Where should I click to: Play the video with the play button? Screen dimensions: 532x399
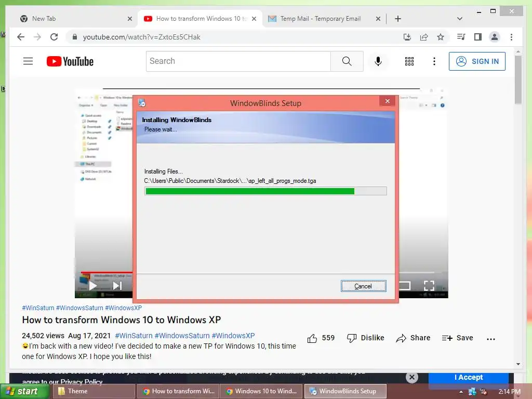coord(92,286)
